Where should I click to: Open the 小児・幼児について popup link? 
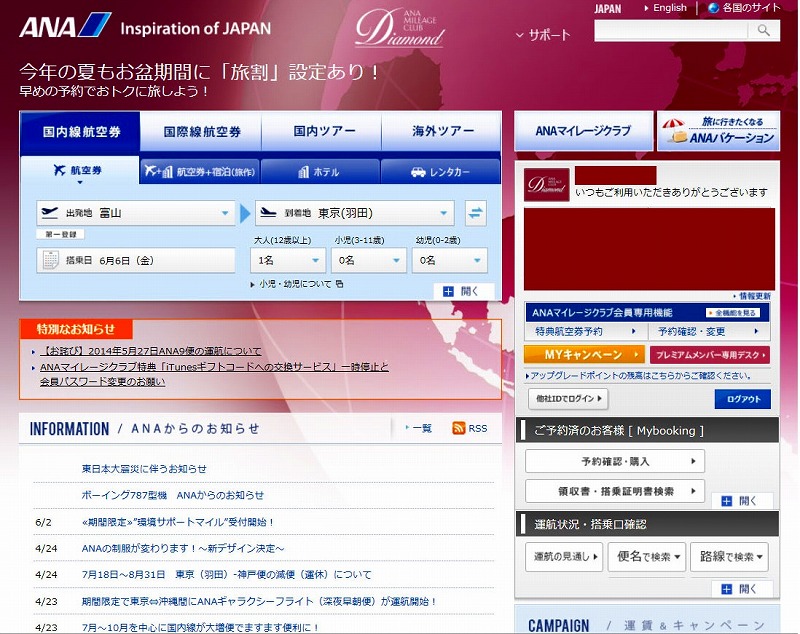pos(301,284)
